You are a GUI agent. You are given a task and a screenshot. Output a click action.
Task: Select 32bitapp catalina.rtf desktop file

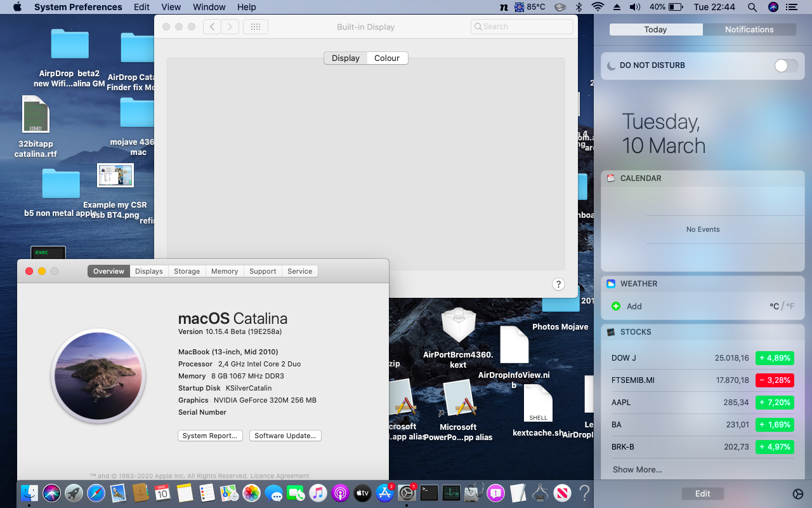coord(36,126)
